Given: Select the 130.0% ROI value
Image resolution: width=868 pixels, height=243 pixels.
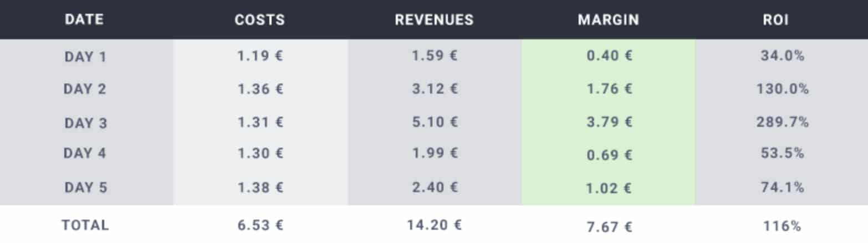Looking at the screenshot, I should pos(782,89).
